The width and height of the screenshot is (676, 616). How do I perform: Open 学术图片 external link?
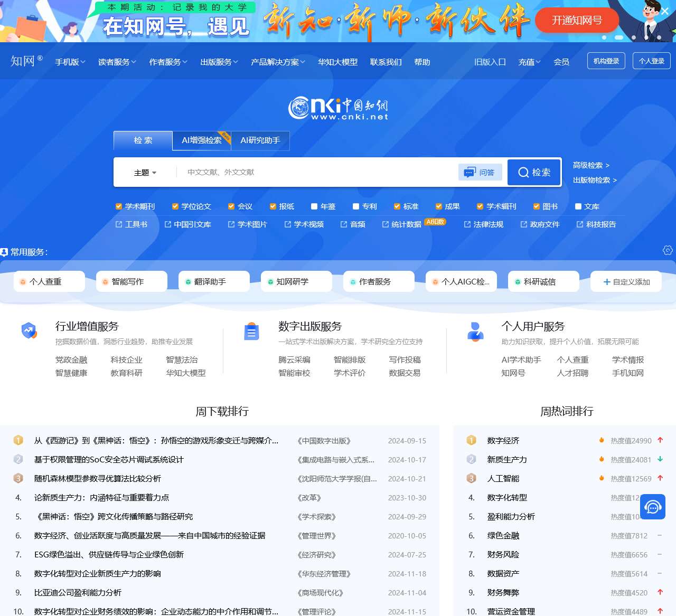[x=247, y=224]
